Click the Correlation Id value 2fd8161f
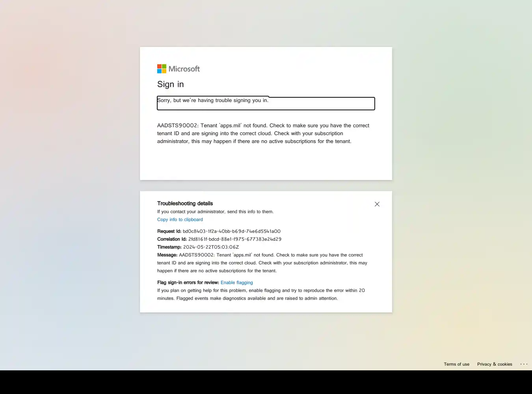Viewport: 532px width, 394px height. [235, 239]
